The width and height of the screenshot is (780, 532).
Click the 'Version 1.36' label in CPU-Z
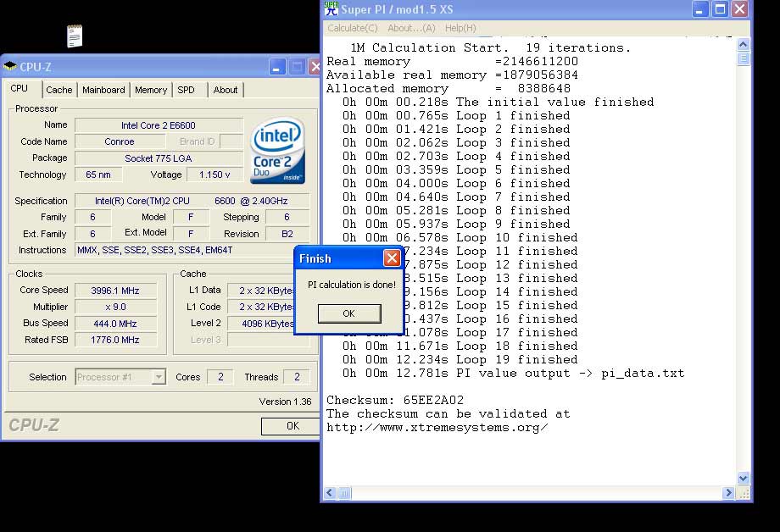[285, 402]
